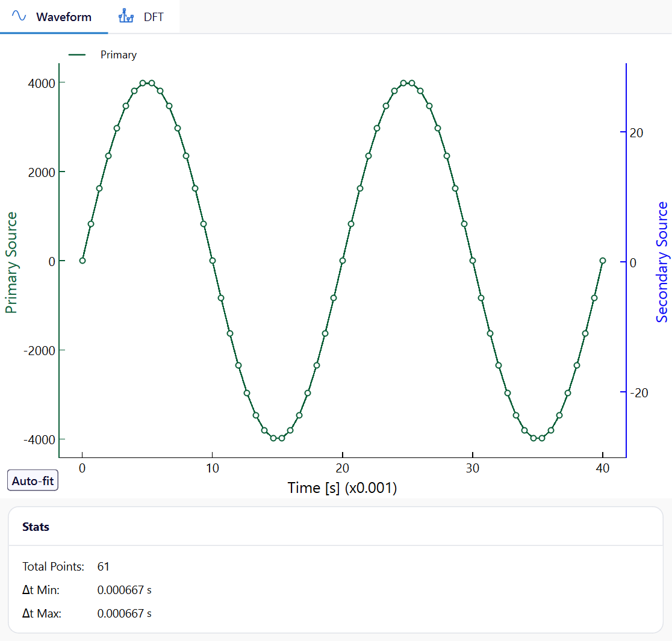
Task: Click the -20 tick on secondary axis
Action: pos(639,393)
